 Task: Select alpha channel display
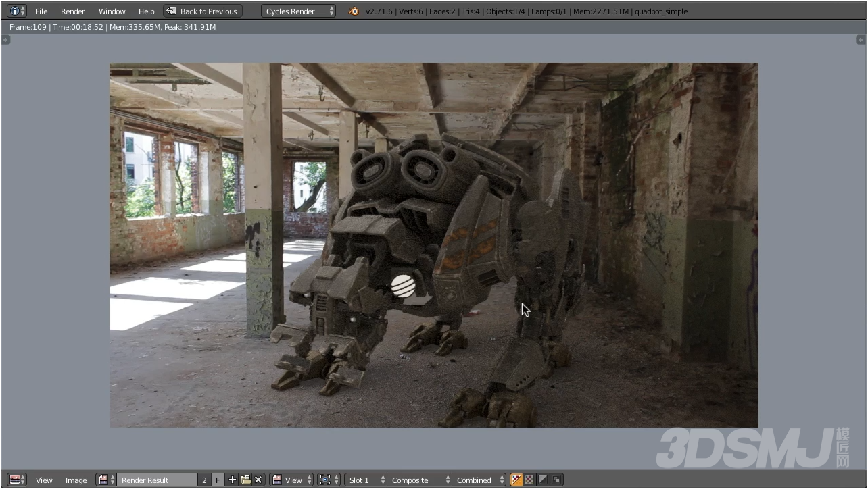point(543,480)
